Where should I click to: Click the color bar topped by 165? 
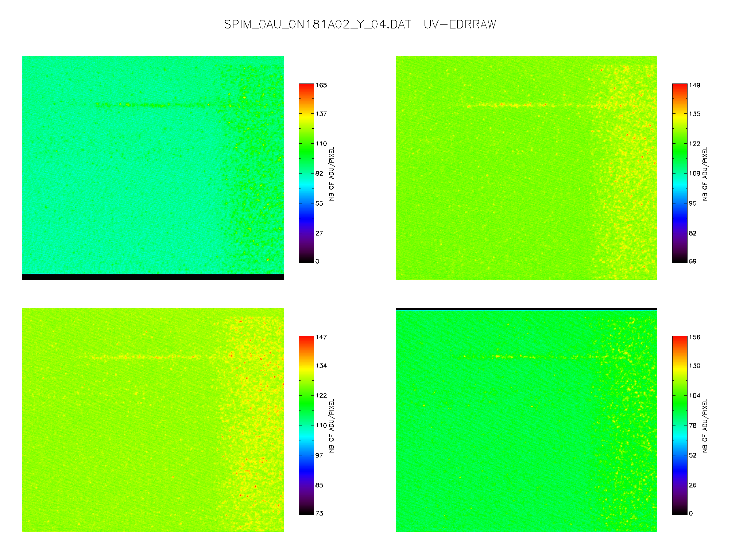point(306,173)
